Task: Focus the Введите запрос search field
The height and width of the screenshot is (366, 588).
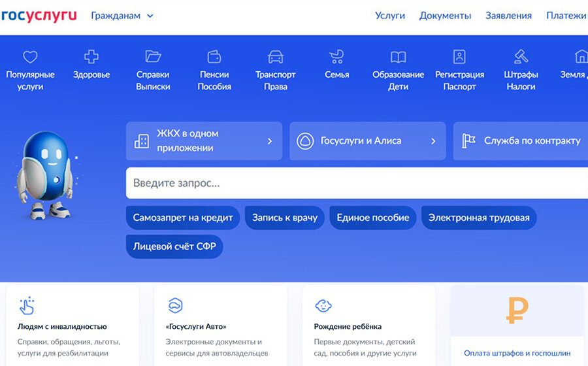Action: [x=357, y=183]
